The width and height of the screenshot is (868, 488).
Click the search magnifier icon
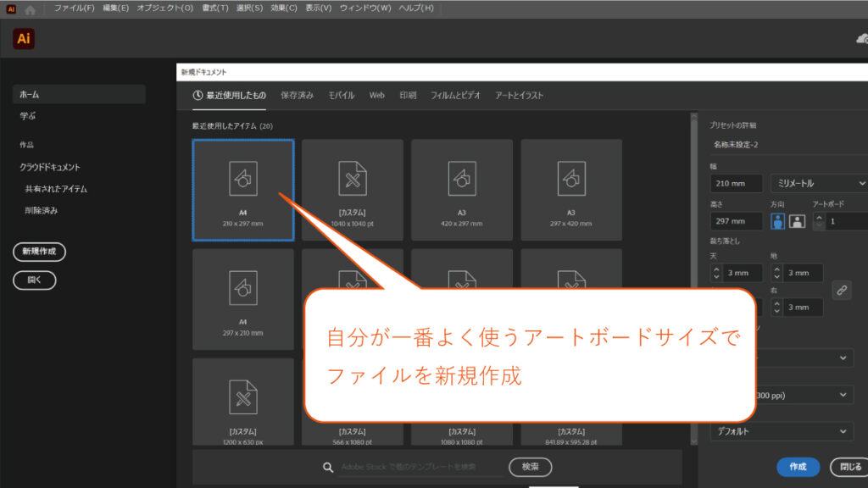click(328, 468)
